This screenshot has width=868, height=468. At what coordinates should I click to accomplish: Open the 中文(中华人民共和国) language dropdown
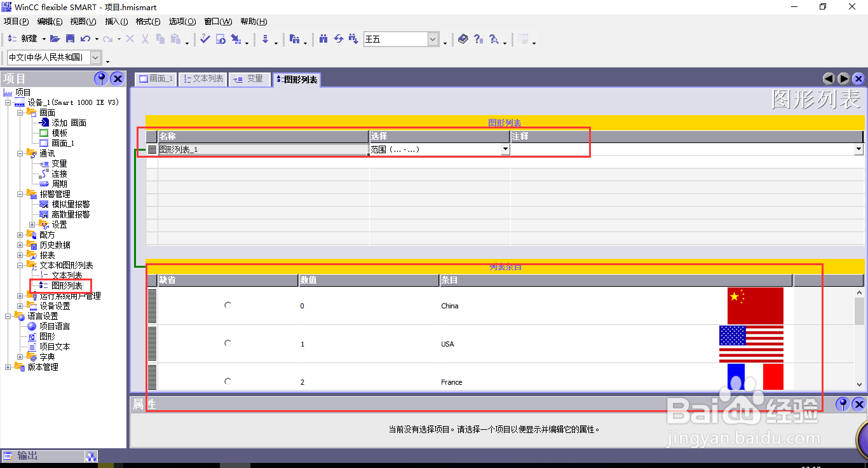coord(95,57)
